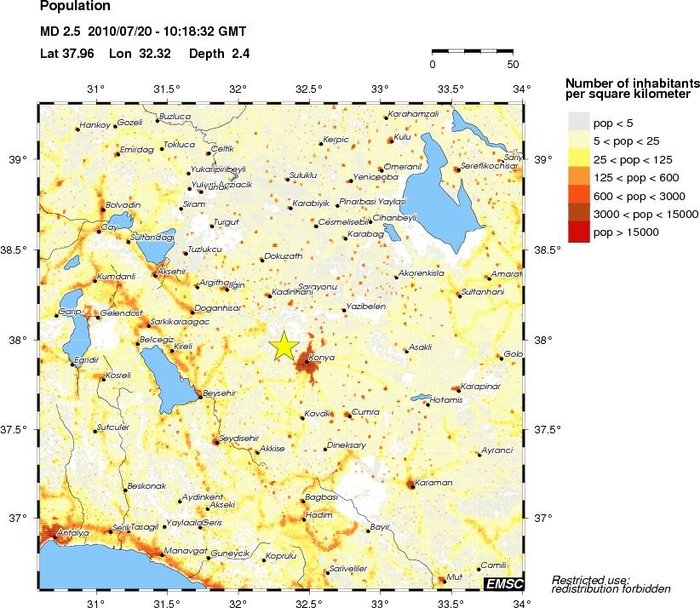Click the red 'pop > 15000' swatch
Viewport: 700px width, 608px height.
[x=578, y=232]
